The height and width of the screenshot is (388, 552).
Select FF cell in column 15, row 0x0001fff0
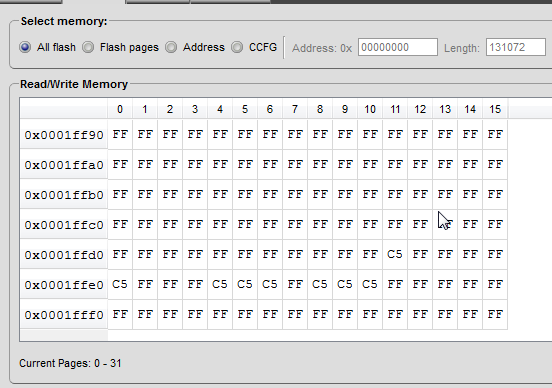[495, 314]
